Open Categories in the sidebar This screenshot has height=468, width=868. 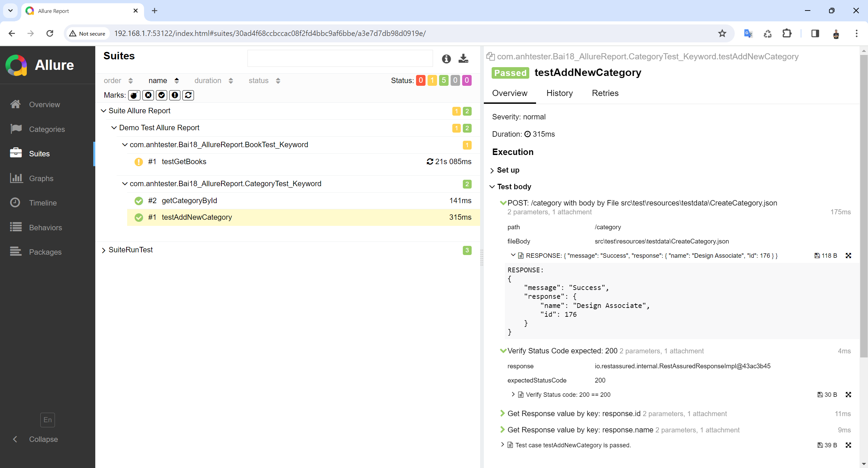point(47,129)
